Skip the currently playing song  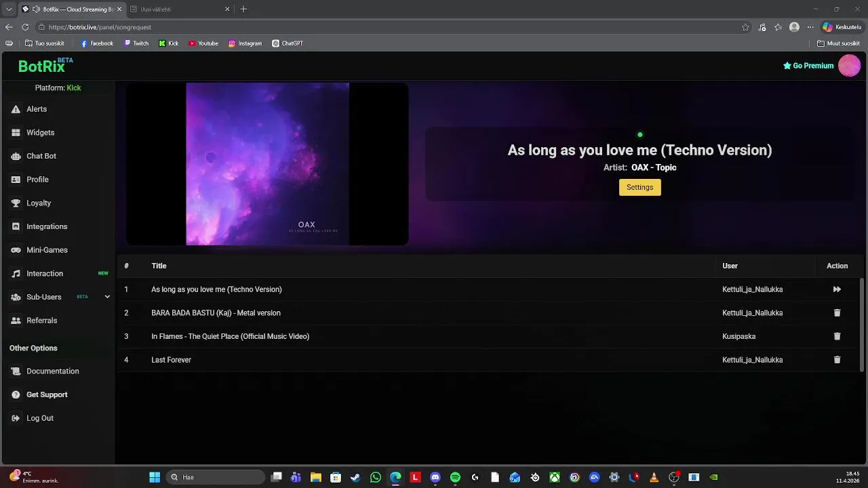coord(837,289)
